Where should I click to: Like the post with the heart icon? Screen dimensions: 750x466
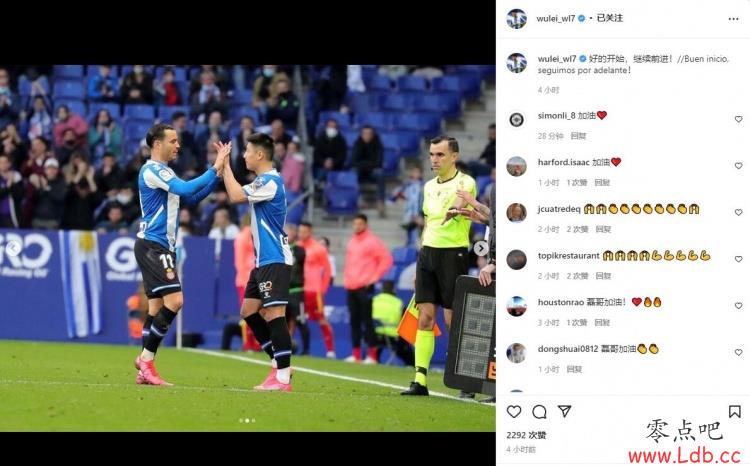[x=514, y=411]
